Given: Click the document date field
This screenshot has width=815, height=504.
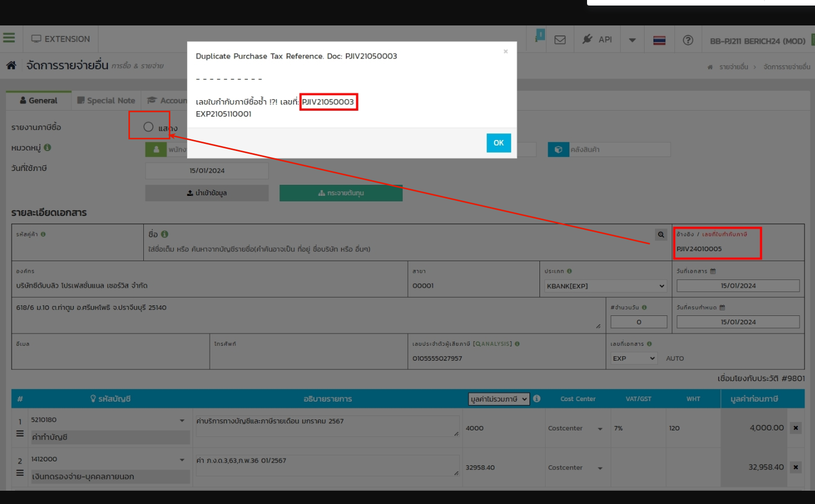Looking at the screenshot, I should [x=738, y=285].
